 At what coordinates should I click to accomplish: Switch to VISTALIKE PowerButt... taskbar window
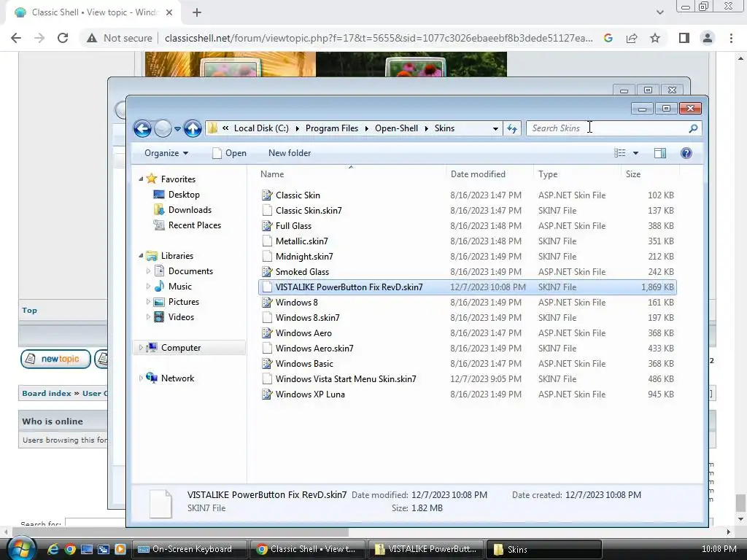pyautogui.click(x=425, y=549)
